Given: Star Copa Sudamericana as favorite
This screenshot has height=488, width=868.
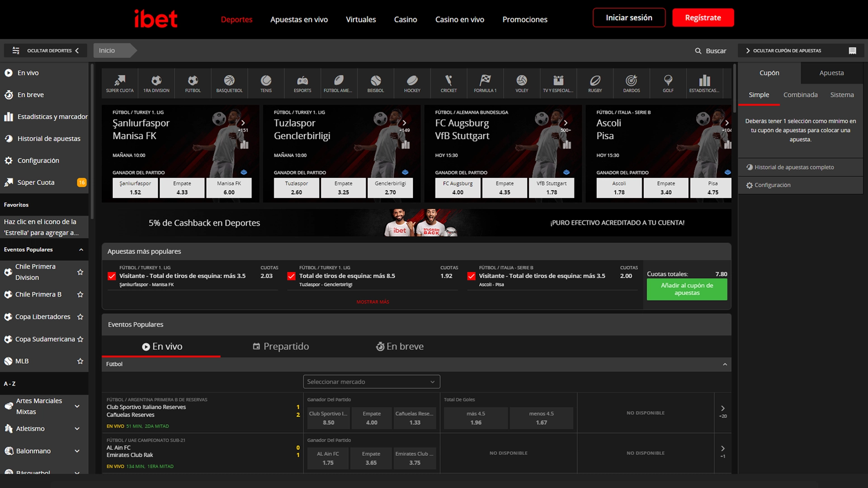Looking at the screenshot, I should 80,339.
